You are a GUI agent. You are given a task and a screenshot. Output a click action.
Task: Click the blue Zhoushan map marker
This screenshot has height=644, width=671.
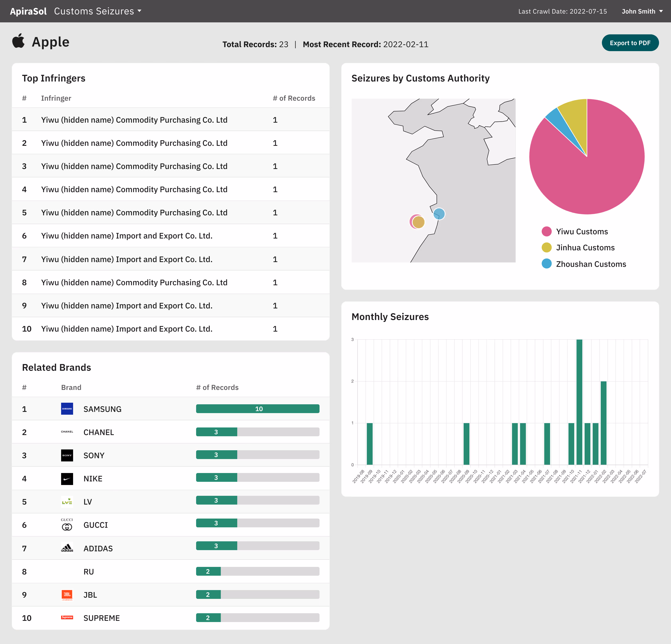click(439, 214)
